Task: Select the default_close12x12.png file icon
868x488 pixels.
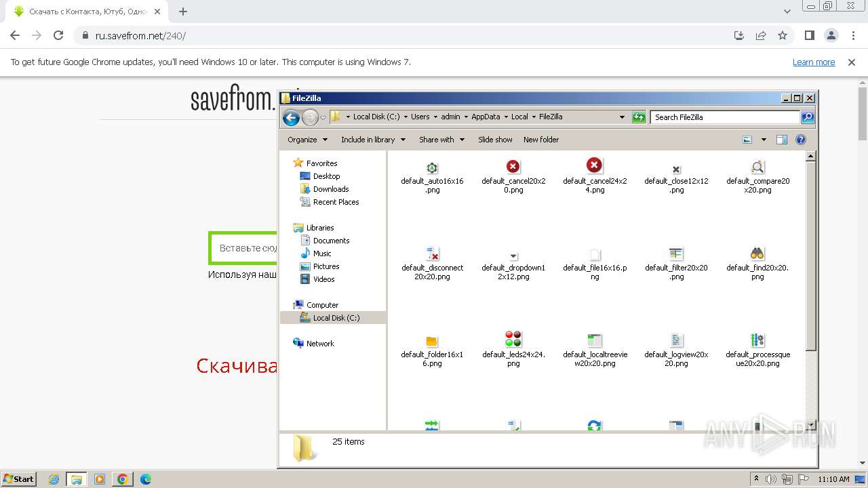Action: coord(676,169)
